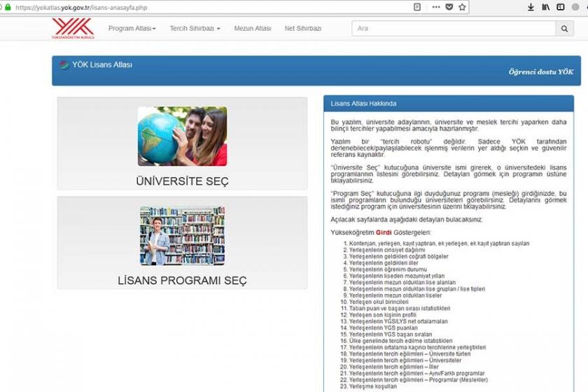Image resolution: width=588 pixels, height=392 pixels.
Task: Open the browser downloads arrow icon
Action: click(531, 7)
